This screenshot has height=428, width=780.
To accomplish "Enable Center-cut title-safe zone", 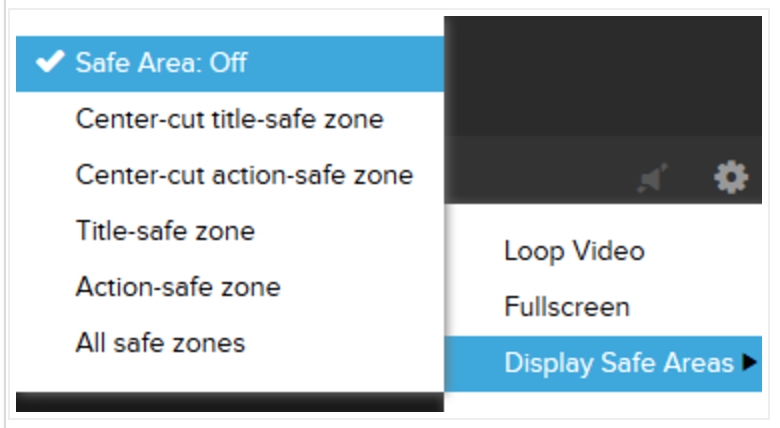I will (x=230, y=119).
